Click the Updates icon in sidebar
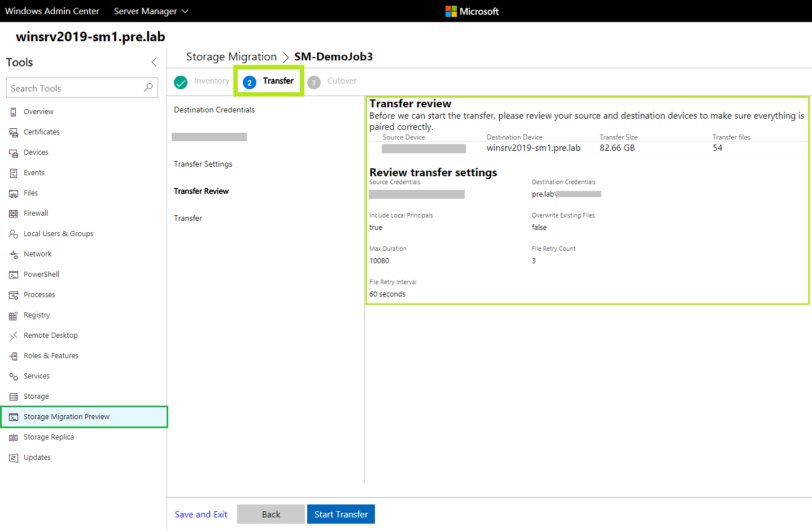The width and height of the screenshot is (812, 531). point(14,458)
